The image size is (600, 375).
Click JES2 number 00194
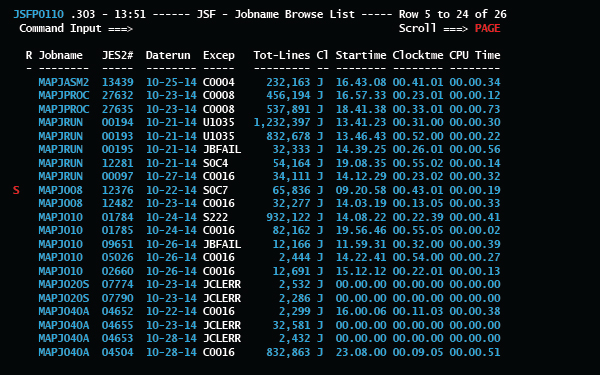[117, 122]
